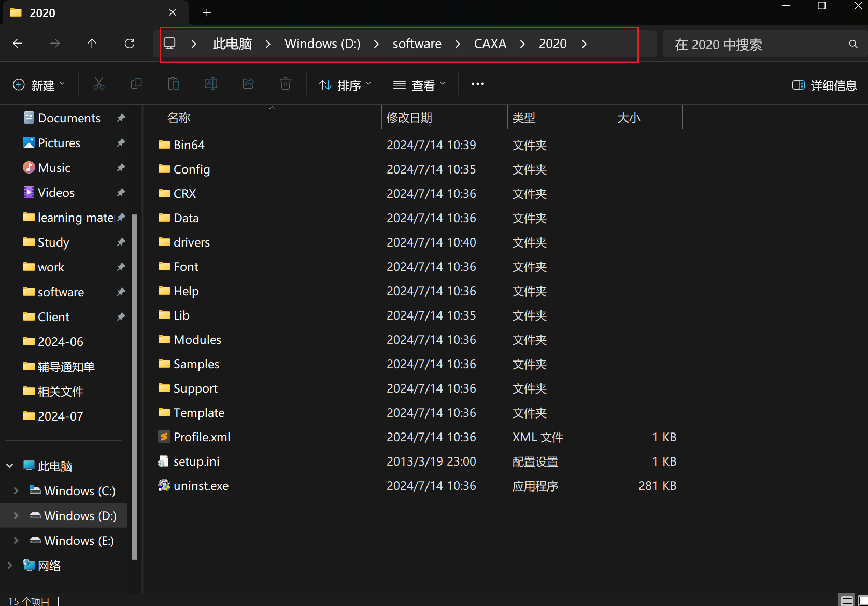
Task: Open a new tab with plus button
Action: [x=207, y=12]
